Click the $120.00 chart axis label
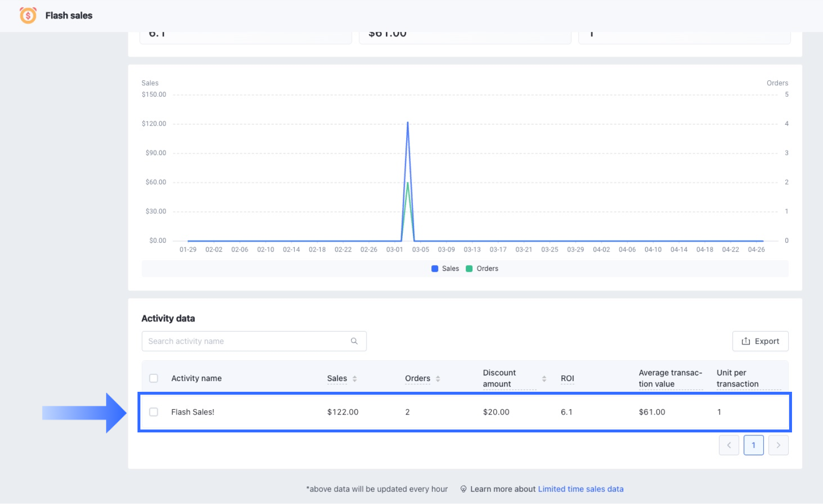 (154, 124)
